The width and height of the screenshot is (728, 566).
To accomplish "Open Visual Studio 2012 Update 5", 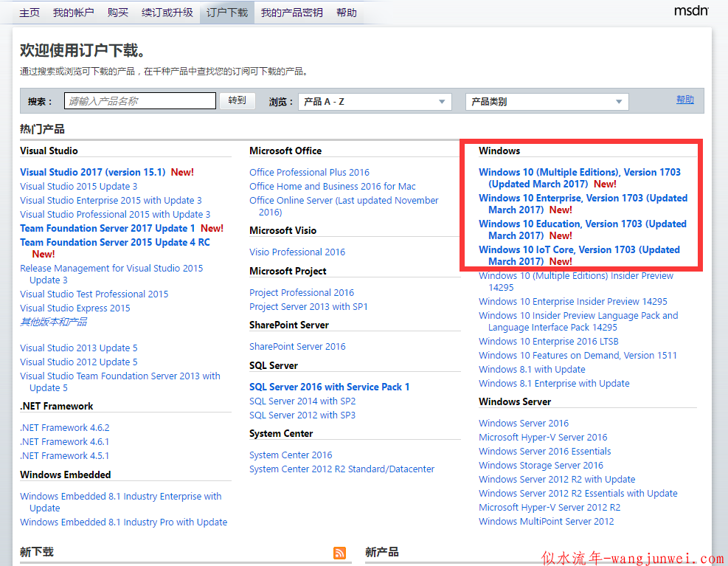I will 78,362.
